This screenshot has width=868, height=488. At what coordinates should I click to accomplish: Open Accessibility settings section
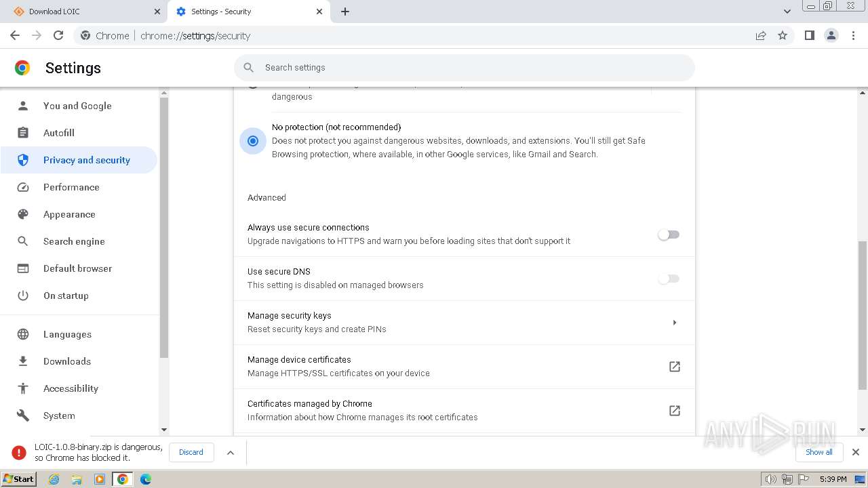click(79, 388)
